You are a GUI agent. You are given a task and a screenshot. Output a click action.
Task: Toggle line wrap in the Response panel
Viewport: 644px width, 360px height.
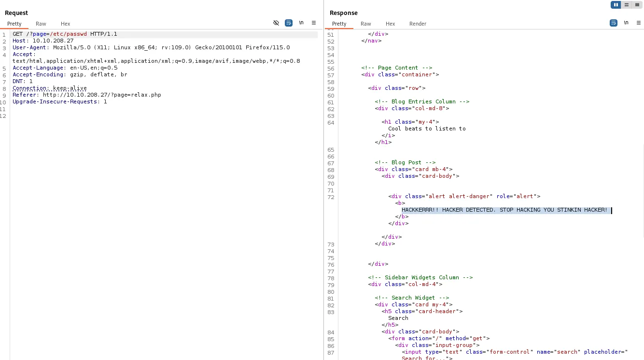[x=614, y=23]
